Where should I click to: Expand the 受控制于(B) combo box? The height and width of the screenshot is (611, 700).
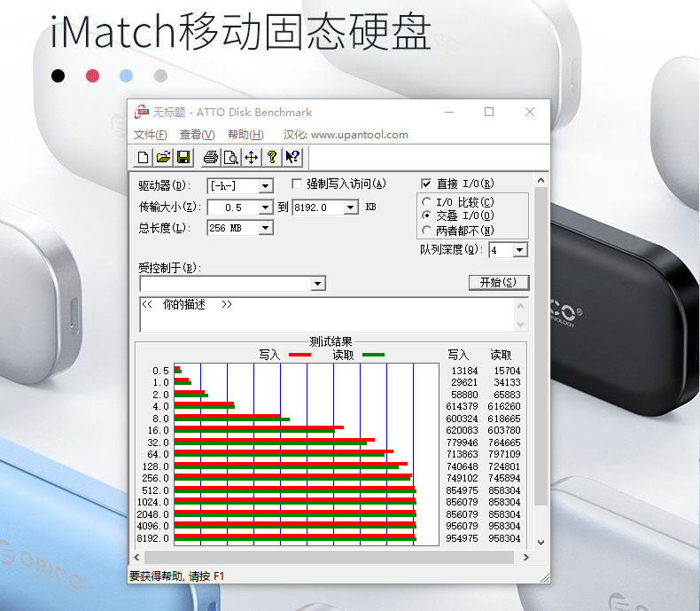pyautogui.click(x=317, y=283)
